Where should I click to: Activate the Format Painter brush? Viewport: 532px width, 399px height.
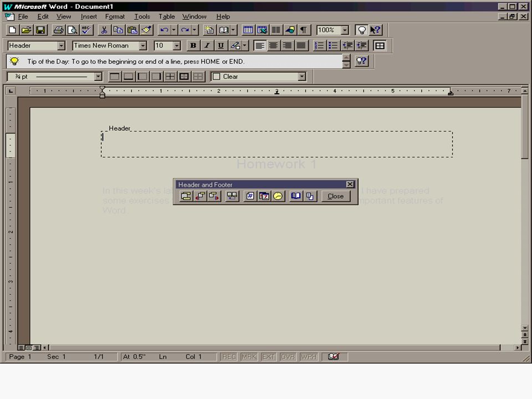click(146, 30)
